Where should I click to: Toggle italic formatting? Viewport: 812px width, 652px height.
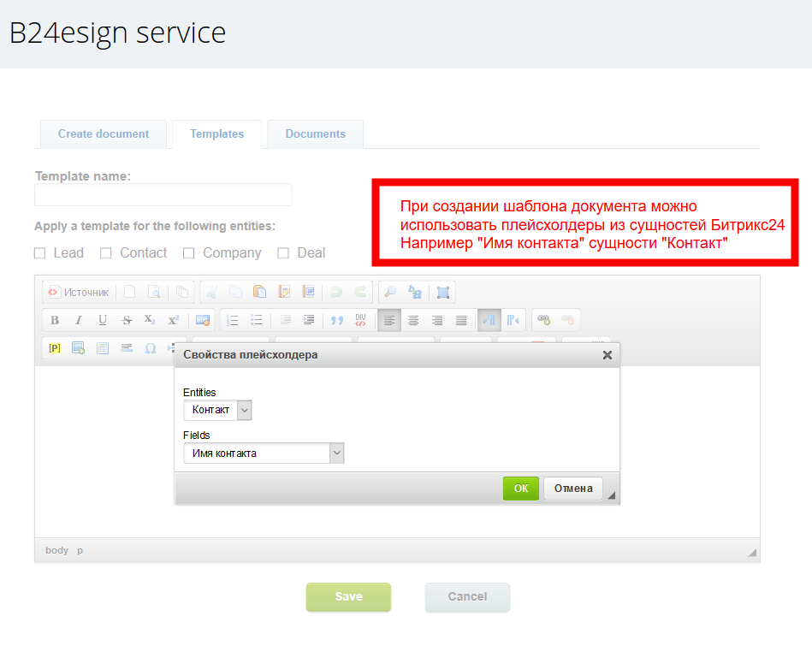point(78,320)
